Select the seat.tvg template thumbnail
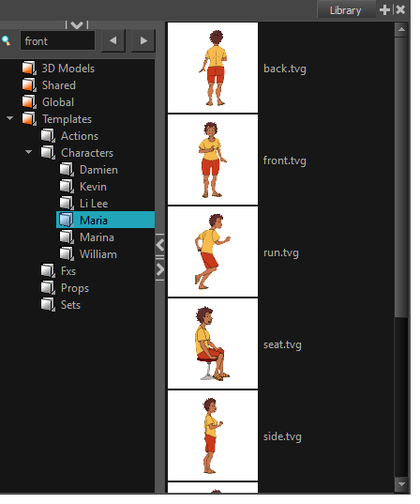The height and width of the screenshot is (504, 420). (213, 344)
